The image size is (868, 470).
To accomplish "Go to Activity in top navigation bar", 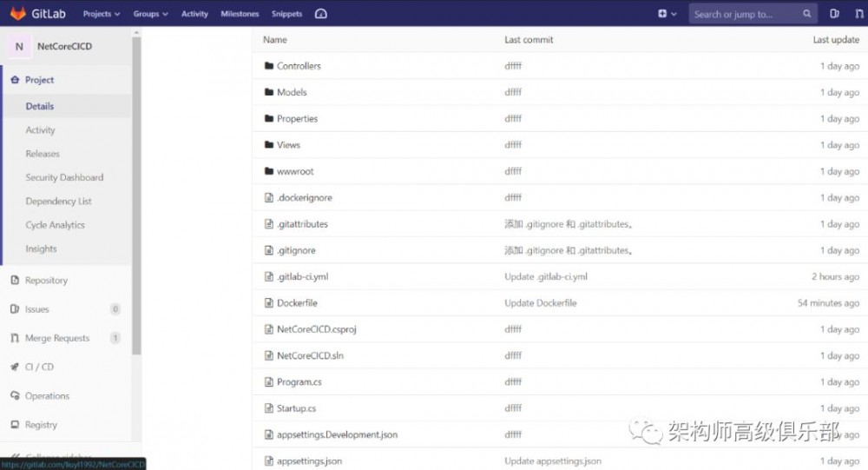I will coord(194,14).
